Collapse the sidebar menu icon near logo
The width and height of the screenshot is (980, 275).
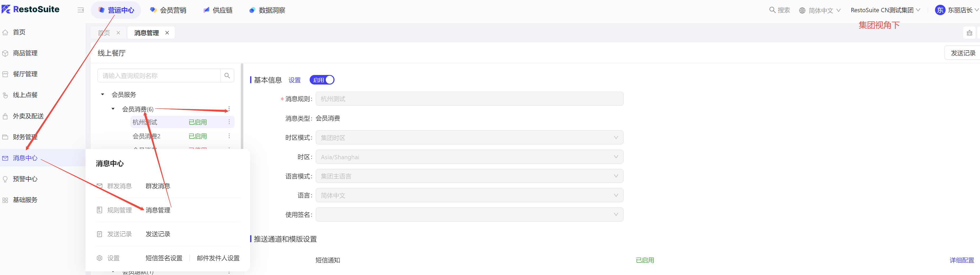[x=81, y=10]
